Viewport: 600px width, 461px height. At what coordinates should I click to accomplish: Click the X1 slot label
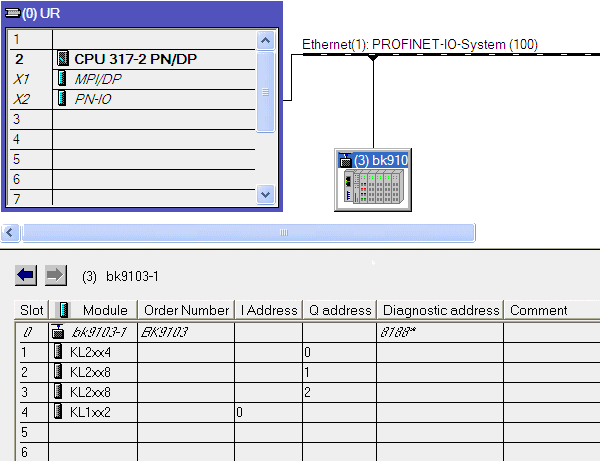21,79
